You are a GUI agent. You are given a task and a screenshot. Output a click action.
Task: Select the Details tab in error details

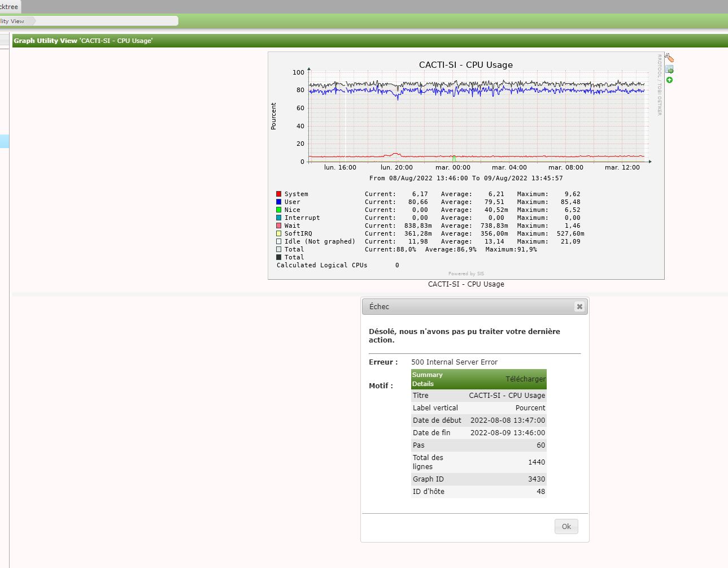point(423,384)
